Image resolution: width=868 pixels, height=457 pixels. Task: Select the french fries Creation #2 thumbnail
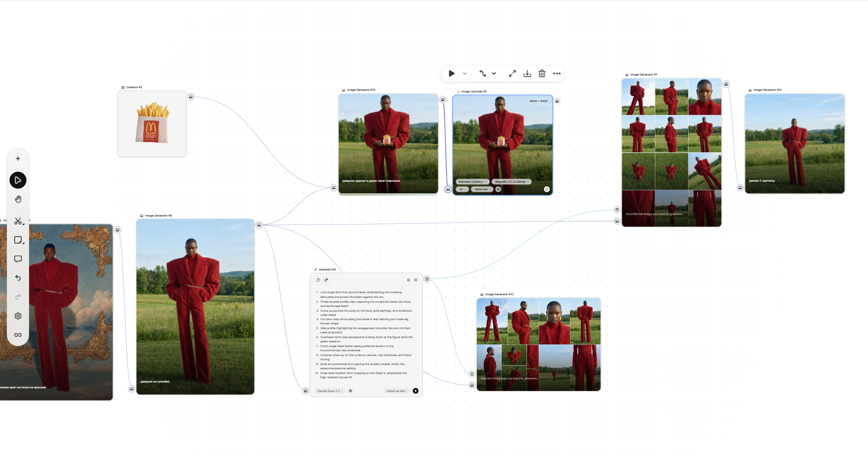(152, 124)
